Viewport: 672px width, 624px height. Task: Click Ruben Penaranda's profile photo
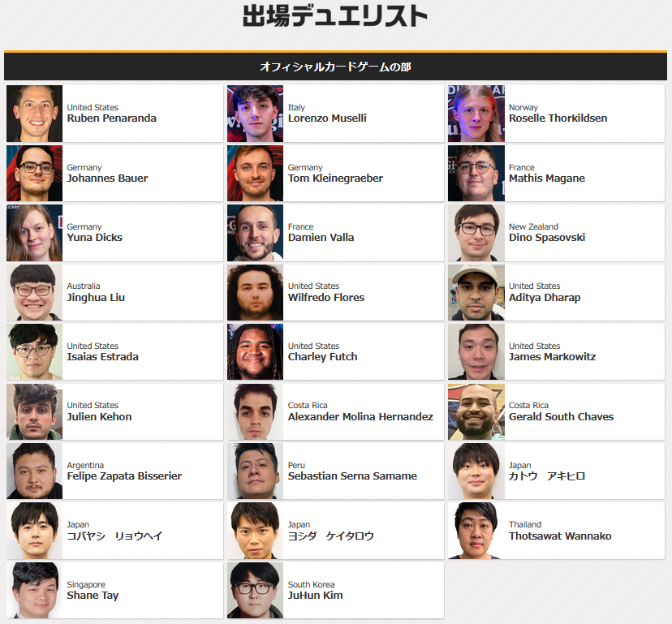pyautogui.click(x=34, y=114)
